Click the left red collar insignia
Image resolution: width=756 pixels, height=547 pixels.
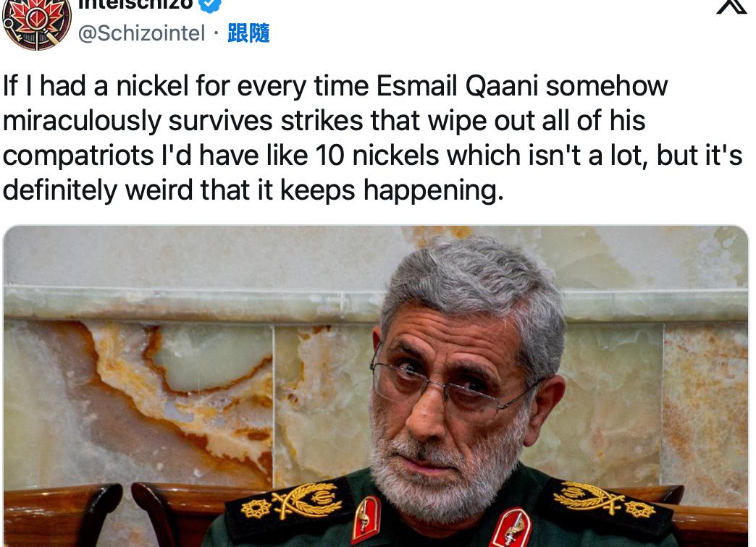[x=366, y=520]
